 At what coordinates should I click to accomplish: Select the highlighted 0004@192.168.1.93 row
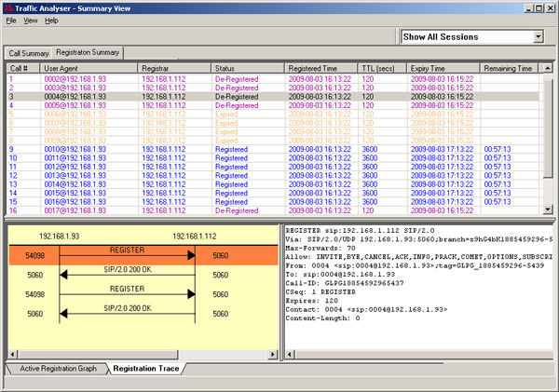[273, 97]
